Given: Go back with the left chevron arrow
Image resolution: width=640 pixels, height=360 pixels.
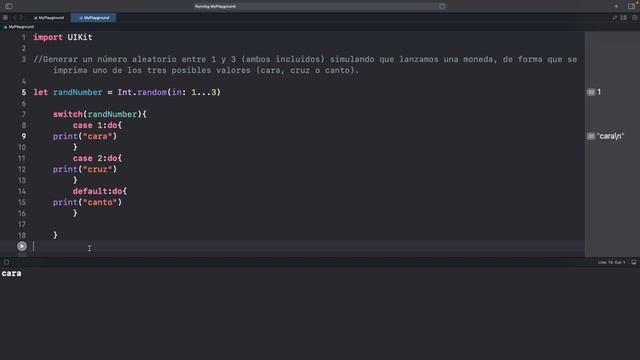Looking at the screenshot, I should 14,18.
